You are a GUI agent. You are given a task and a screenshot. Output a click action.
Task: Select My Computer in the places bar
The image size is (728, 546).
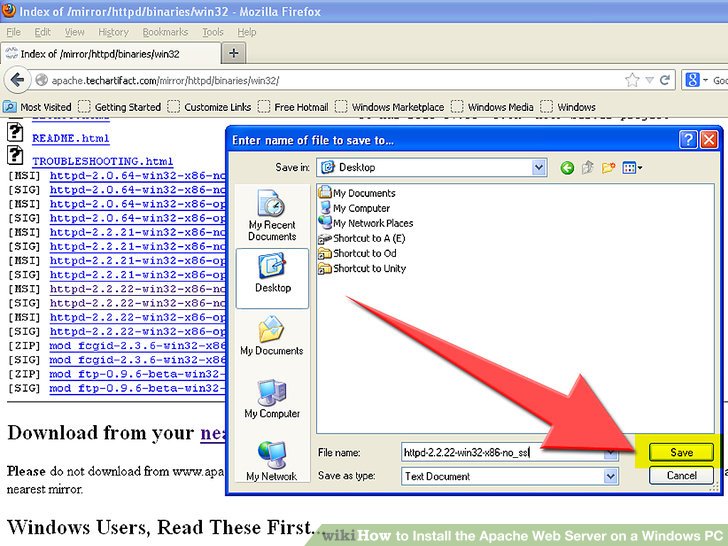tap(272, 398)
